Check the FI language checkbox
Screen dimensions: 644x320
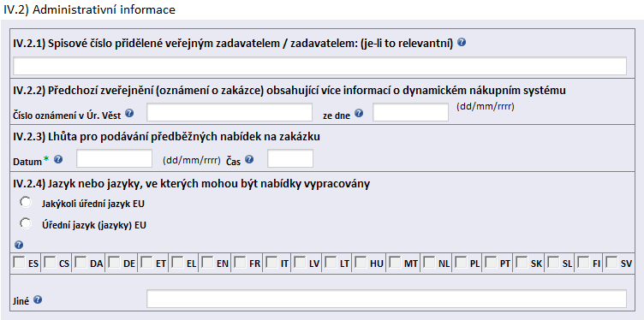583,262
